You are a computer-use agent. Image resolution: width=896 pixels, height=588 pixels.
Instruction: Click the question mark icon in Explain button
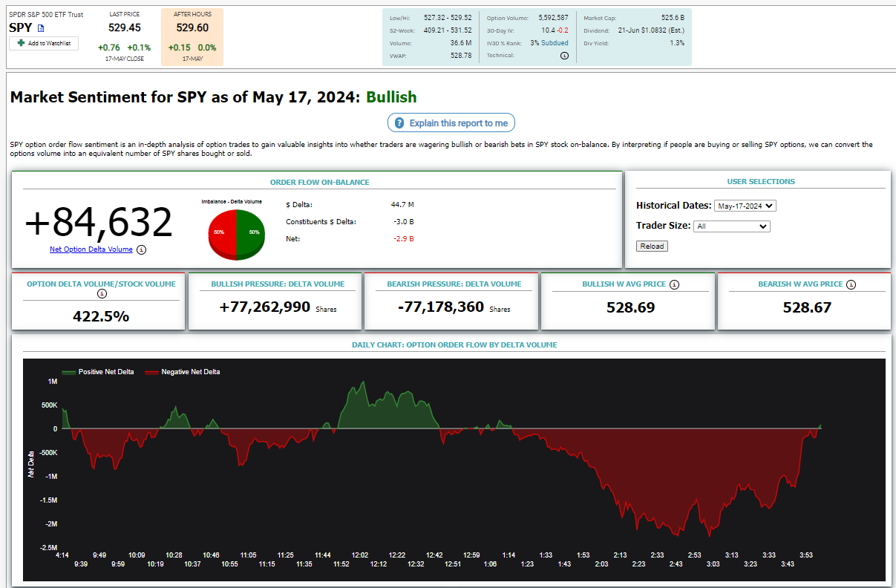coord(399,123)
